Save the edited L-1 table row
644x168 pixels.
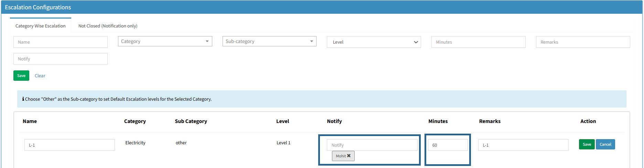coord(587,144)
